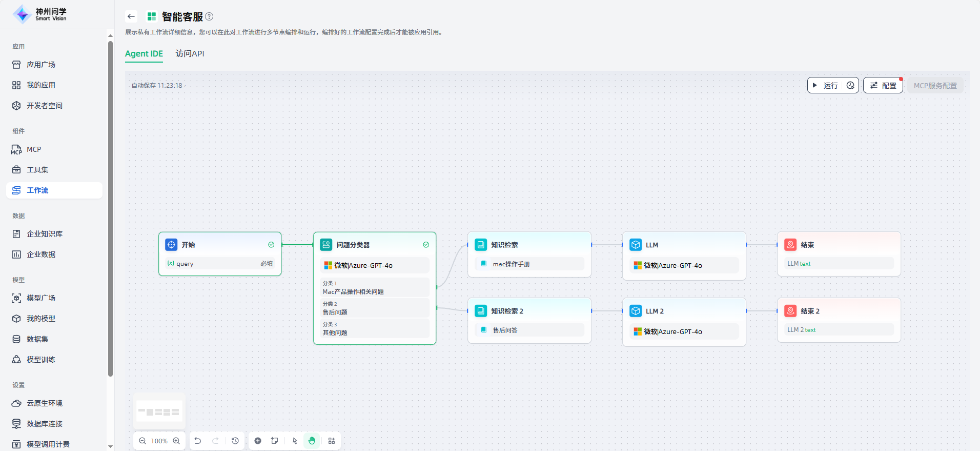Click the canvas minimap thumbnail
Viewport: 980px width, 451px height.
[159, 411]
